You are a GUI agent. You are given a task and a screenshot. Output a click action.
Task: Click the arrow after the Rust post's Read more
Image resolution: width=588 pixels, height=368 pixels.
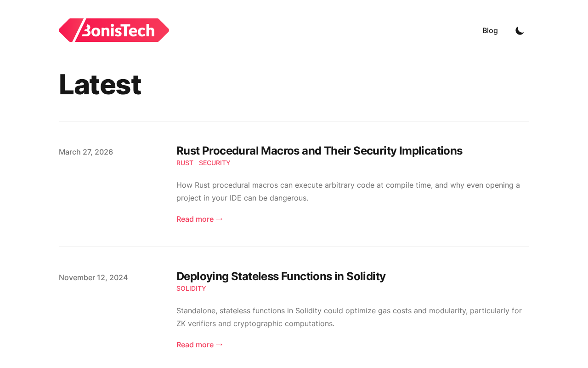(x=219, y=219)
